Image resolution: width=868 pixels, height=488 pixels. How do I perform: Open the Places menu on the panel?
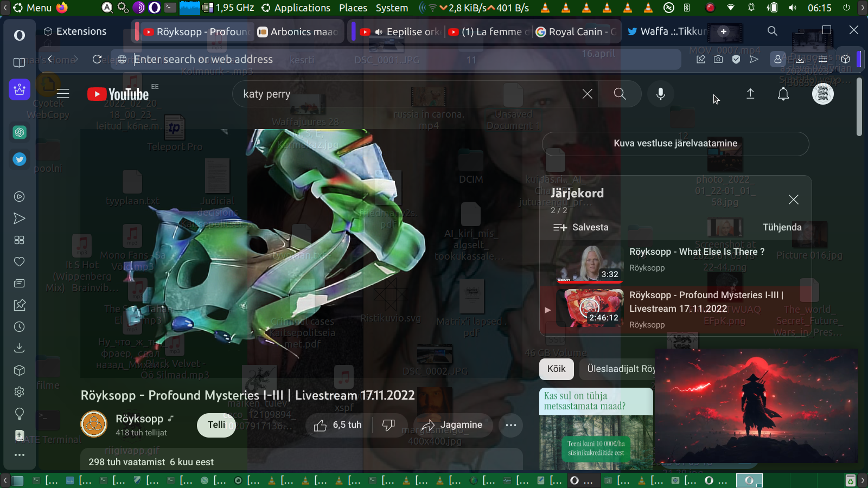(x=353, y=8)
